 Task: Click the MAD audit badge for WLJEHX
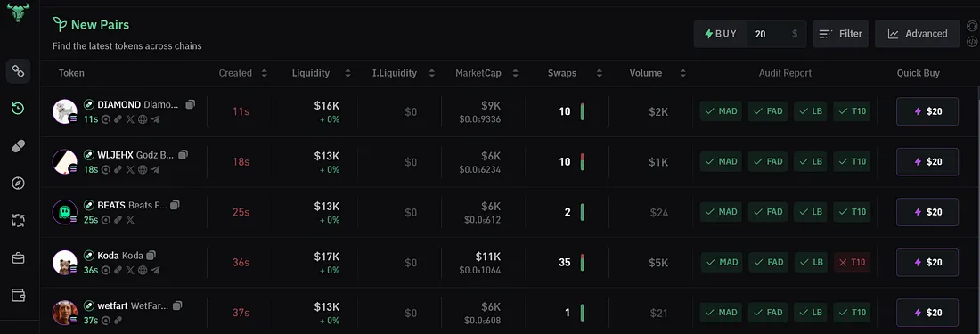[x=721, y=162]
